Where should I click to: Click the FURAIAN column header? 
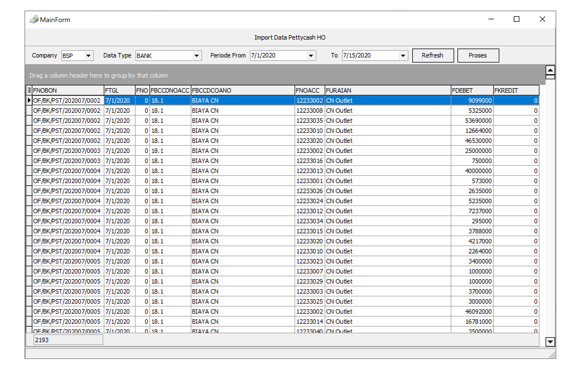click(387, 90)
